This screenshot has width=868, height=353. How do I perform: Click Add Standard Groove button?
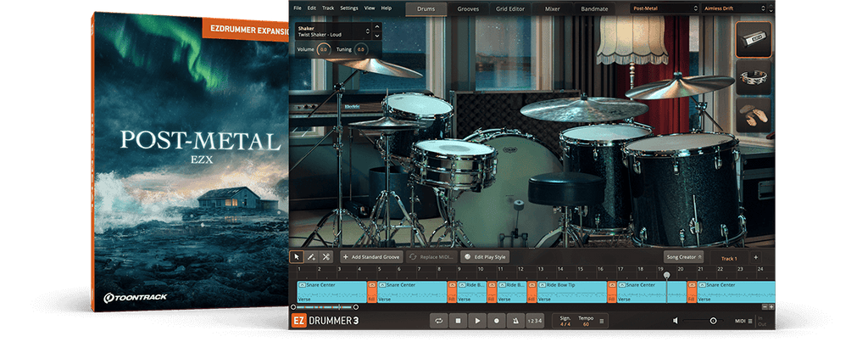coord(371,257)
